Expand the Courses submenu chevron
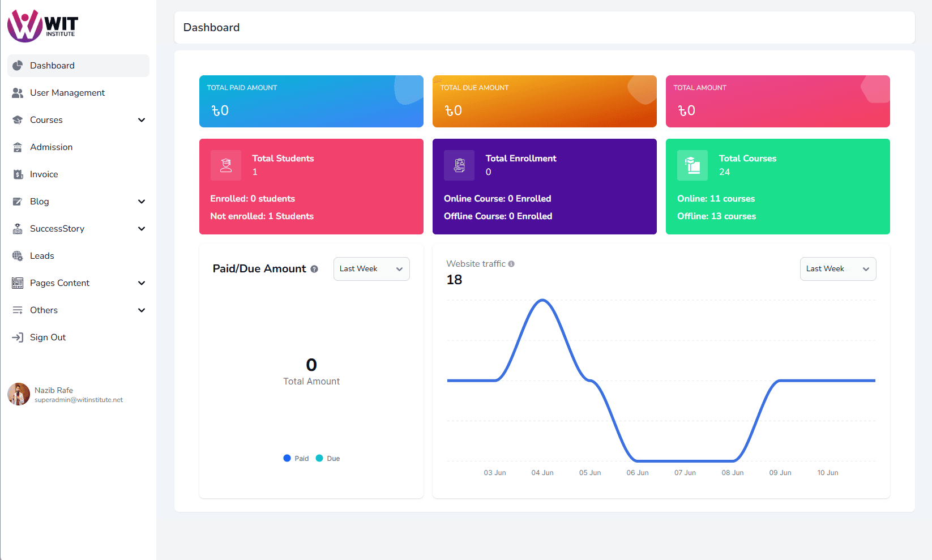 point(142,120)
